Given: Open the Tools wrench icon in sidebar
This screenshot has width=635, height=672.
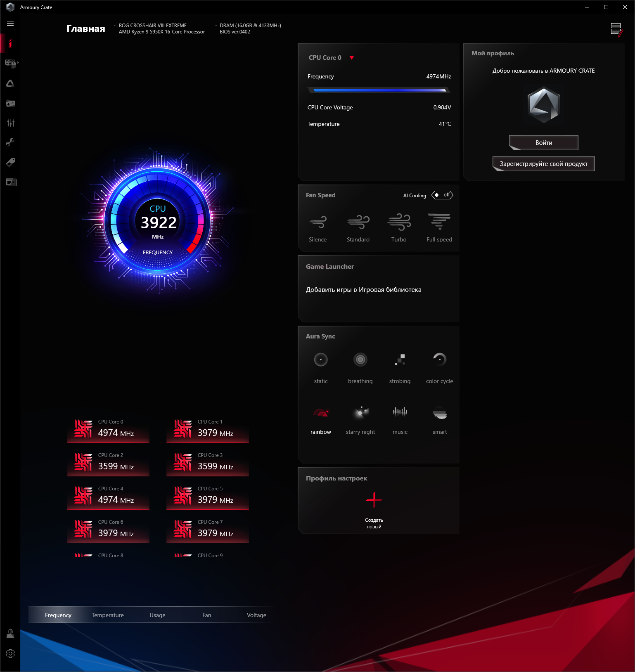Looking at the screenshot, I should pyautogui.click(x=10, y=142).
